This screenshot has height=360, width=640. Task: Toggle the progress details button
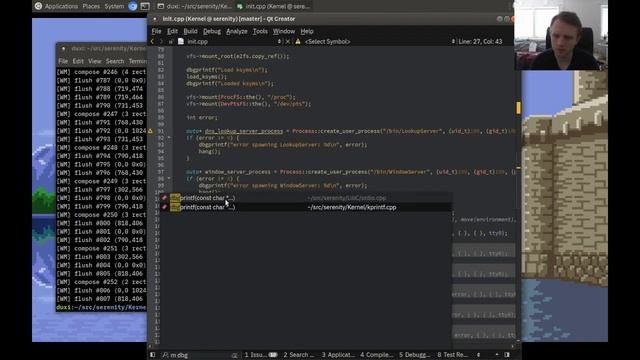pos(497,355)
